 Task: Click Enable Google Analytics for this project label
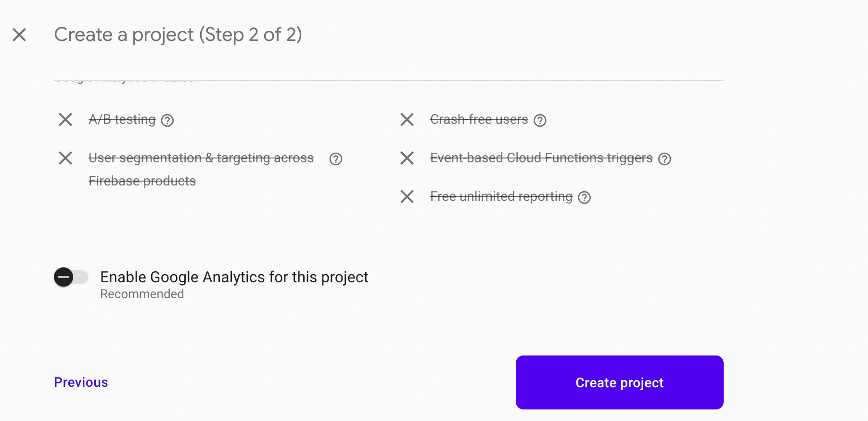pyautogui.click(x=234, y=277)
